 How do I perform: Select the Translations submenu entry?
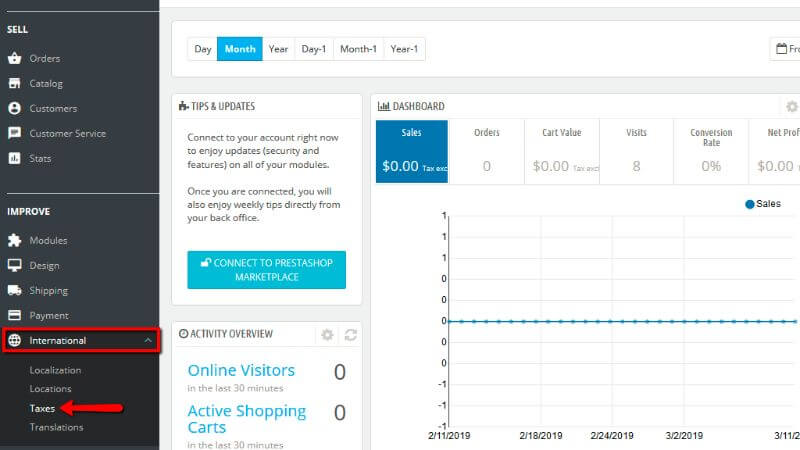56,427
